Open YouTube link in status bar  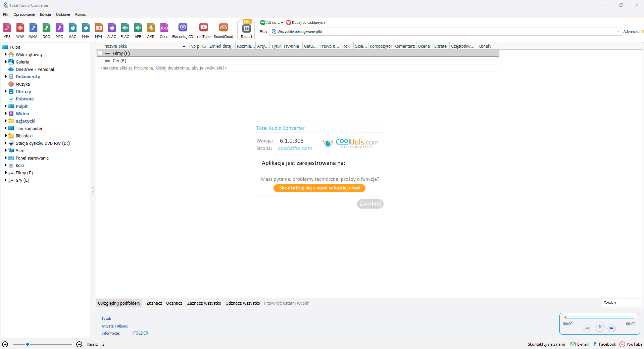pyautogui.click(x=631, y=344)
